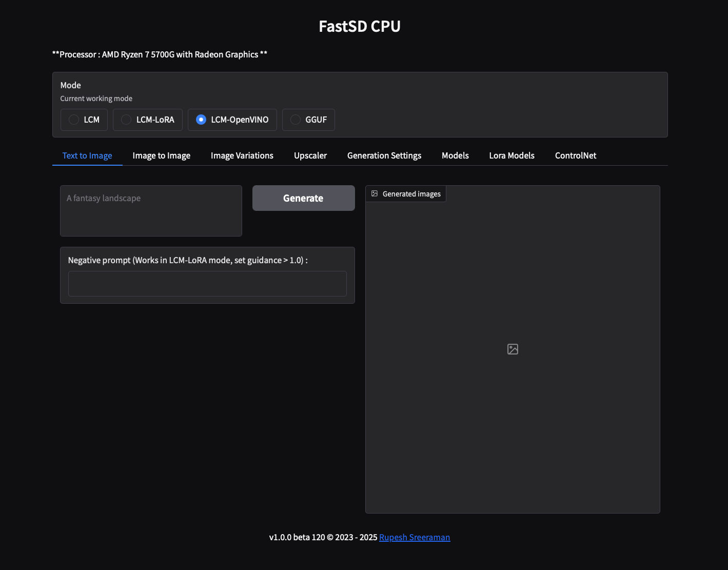Viewport: 728px width, 570px height.
Task: Open the Generation Settings tab
Action: [x=384, y=155]
